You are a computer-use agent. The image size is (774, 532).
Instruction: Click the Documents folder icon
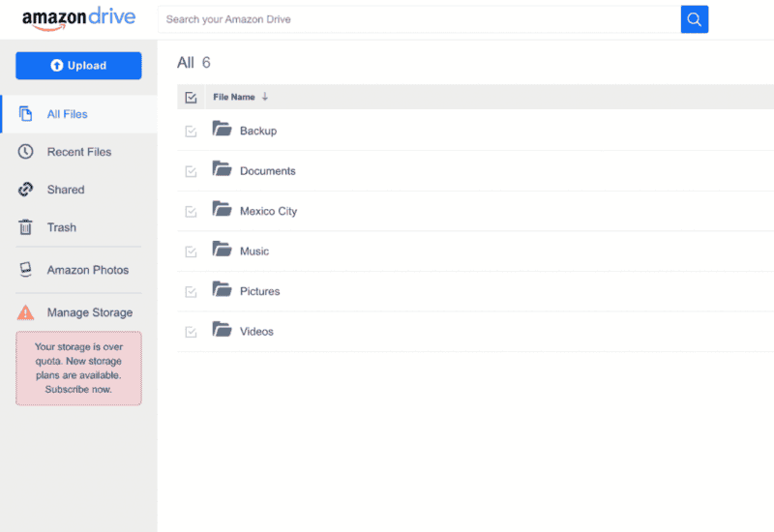pos(222,168)
